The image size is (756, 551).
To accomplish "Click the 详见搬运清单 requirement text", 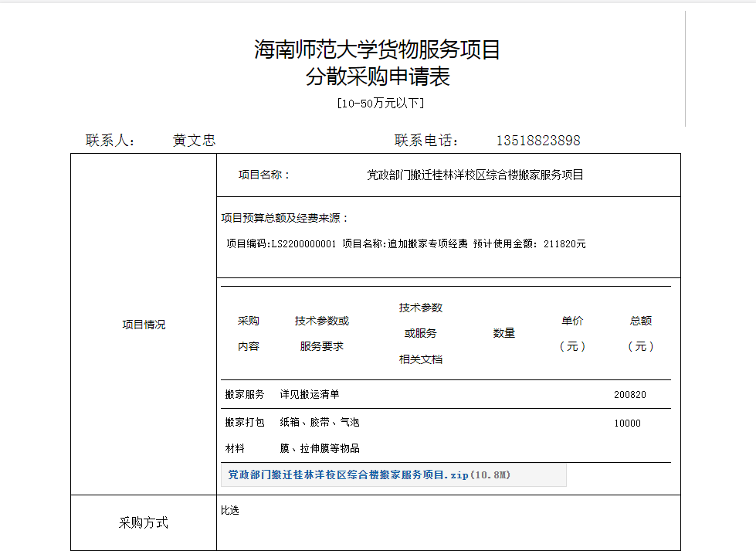I will [x=309, y=395].
